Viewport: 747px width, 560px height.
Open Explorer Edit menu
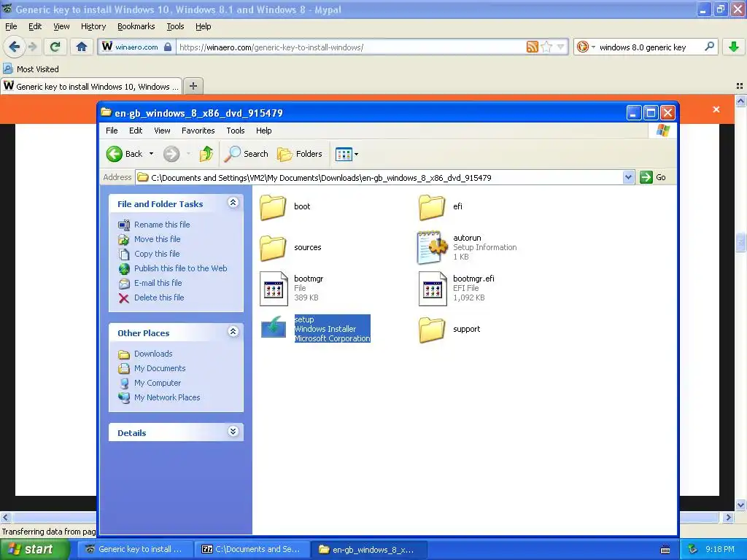135,131
